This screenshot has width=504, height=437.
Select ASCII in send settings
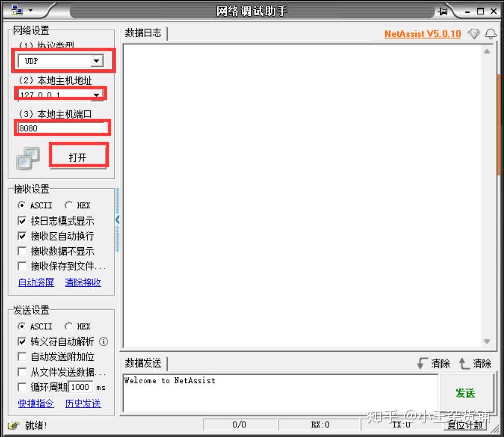click(35, 326)
